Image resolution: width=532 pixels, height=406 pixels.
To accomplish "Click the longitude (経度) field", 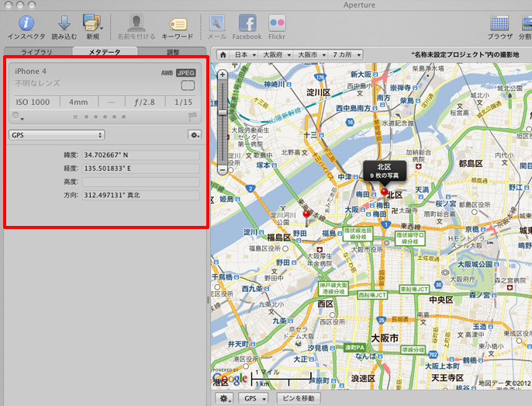I will pyautogui.click(x=141, y=168).
